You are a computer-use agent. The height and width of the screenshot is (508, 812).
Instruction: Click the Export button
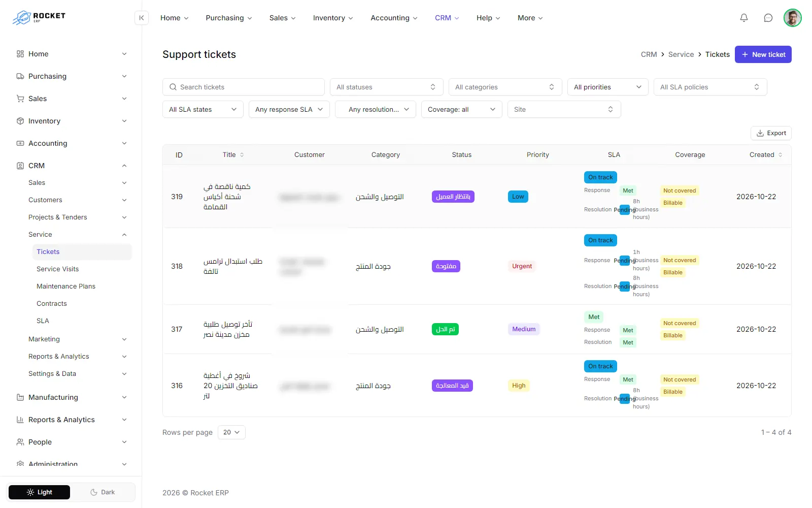pyautogui.click(x=771, y=133)
